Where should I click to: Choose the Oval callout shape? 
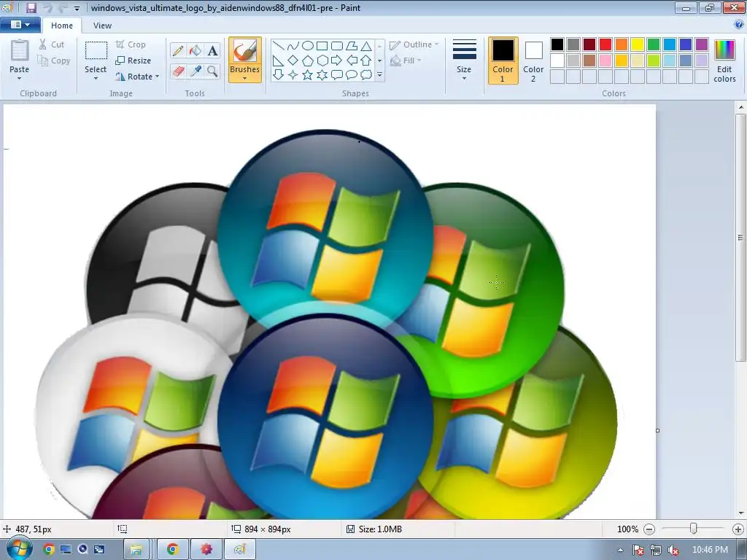352,75
